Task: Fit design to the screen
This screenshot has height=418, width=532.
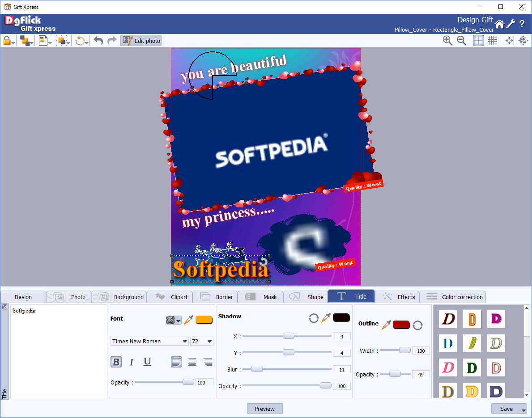Action: click(509, 41)
